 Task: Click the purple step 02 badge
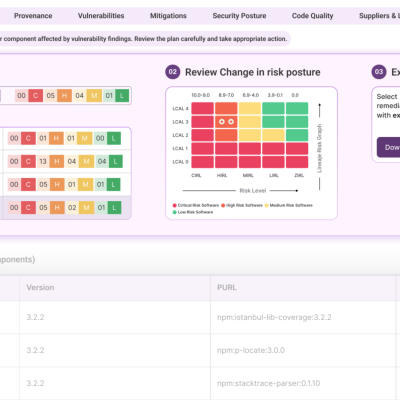pyautogui.click(x=173, y=72)
